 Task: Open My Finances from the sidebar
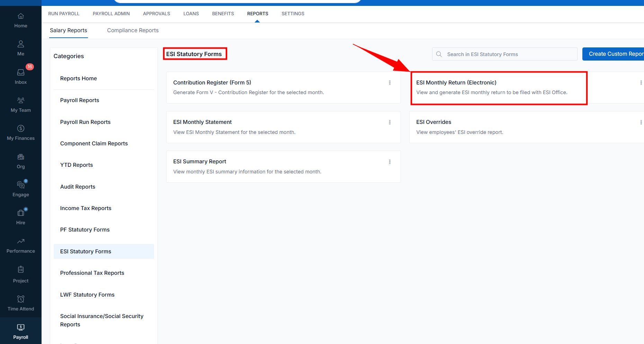[x=20, y=132]
